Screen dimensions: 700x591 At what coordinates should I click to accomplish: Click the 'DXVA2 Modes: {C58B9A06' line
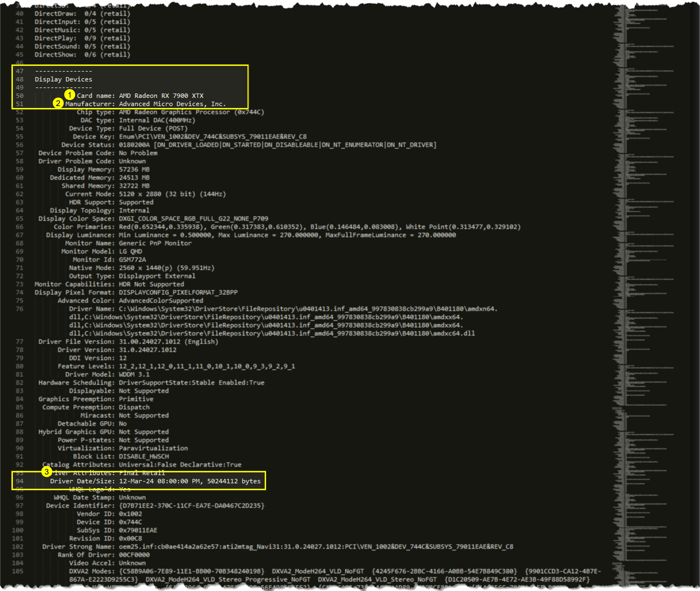point(335,576)
